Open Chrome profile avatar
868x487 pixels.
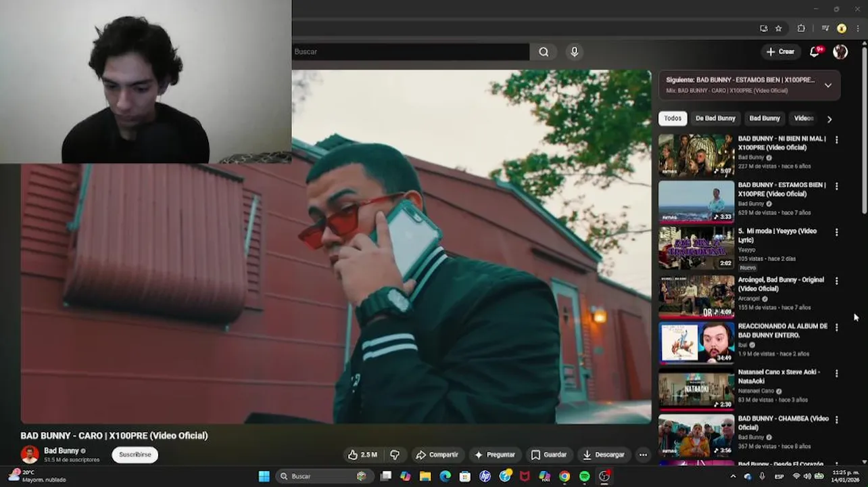point(842,28)
